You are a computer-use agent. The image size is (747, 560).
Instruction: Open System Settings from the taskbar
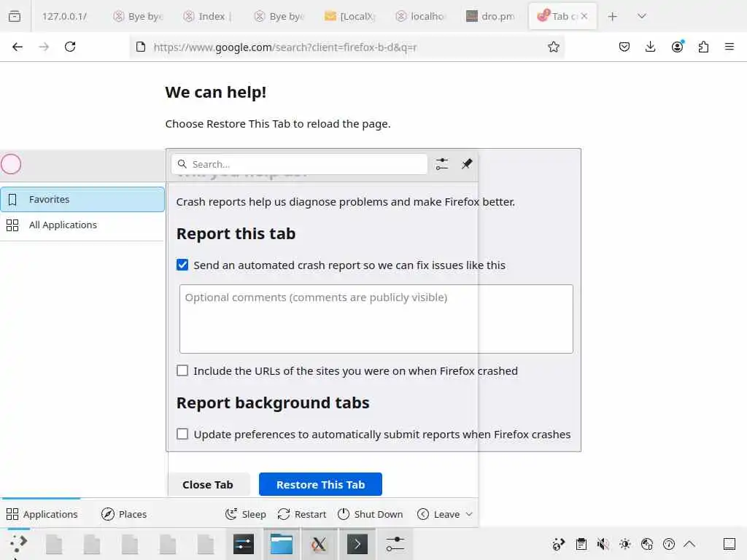[244, 544]
